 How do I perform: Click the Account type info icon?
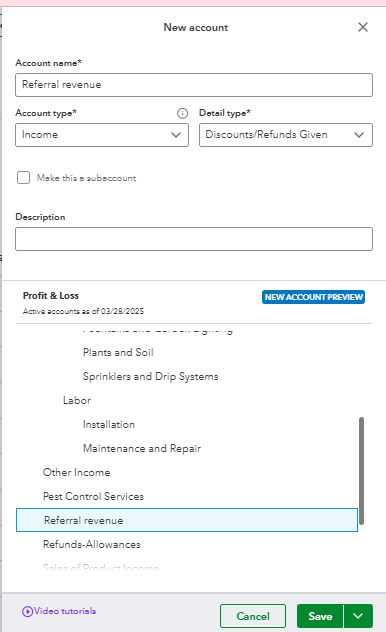coord(182,113)
